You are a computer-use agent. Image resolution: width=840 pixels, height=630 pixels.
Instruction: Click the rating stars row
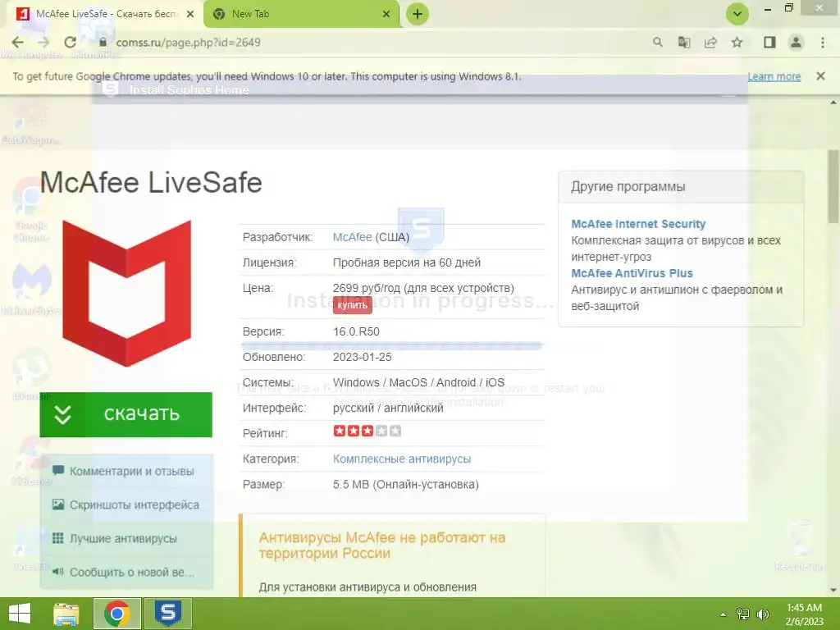[x=367, y=431]
